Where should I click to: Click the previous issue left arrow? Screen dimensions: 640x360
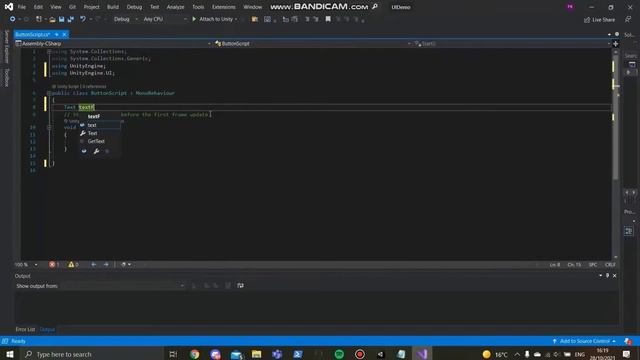(x=94, y=264)
